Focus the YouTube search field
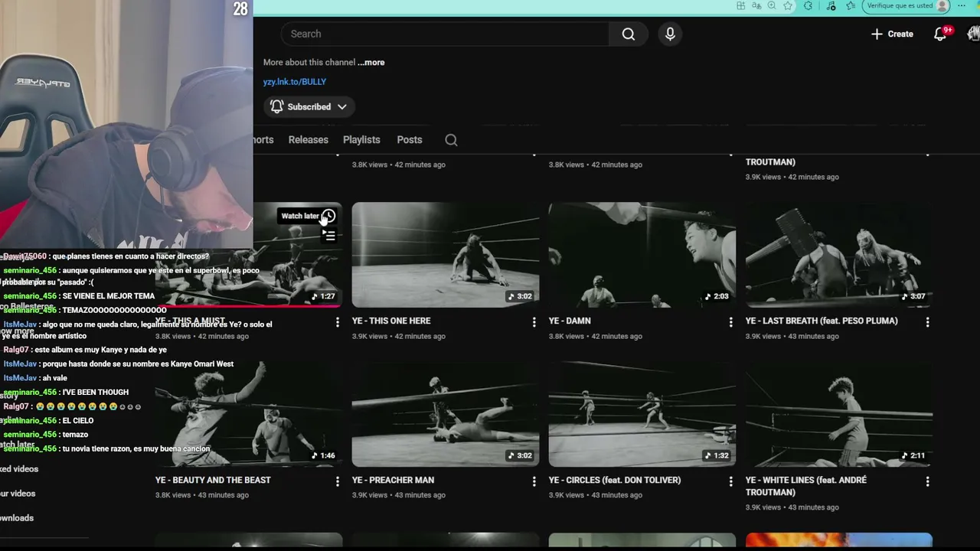The width and height of the screenshot is (980, 551). 446,34
